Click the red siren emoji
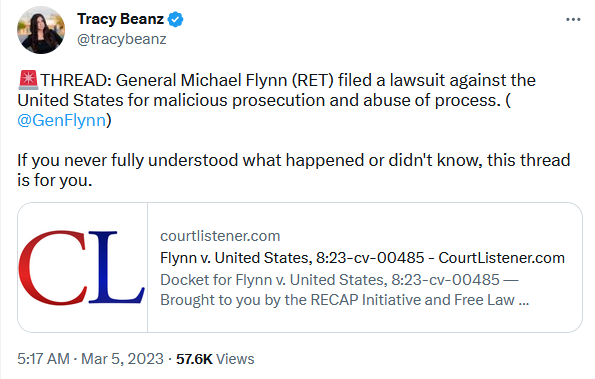 click(x=28, y=80)
